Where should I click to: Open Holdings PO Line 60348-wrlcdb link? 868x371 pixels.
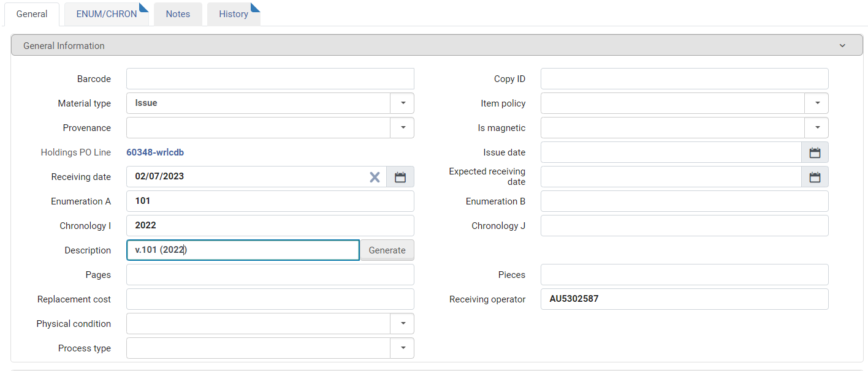[155, 152]
